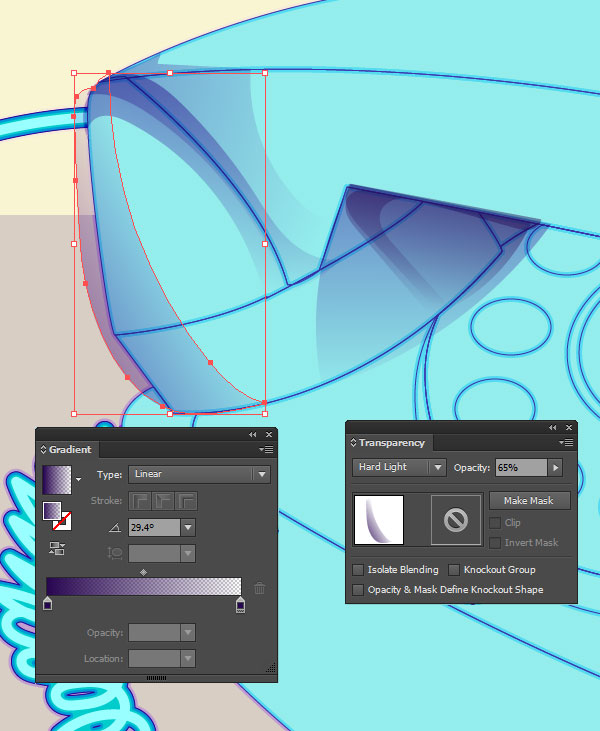Collapse the Transparency panel with double arrows
The image size is (600, 731).
coord(553,428)
